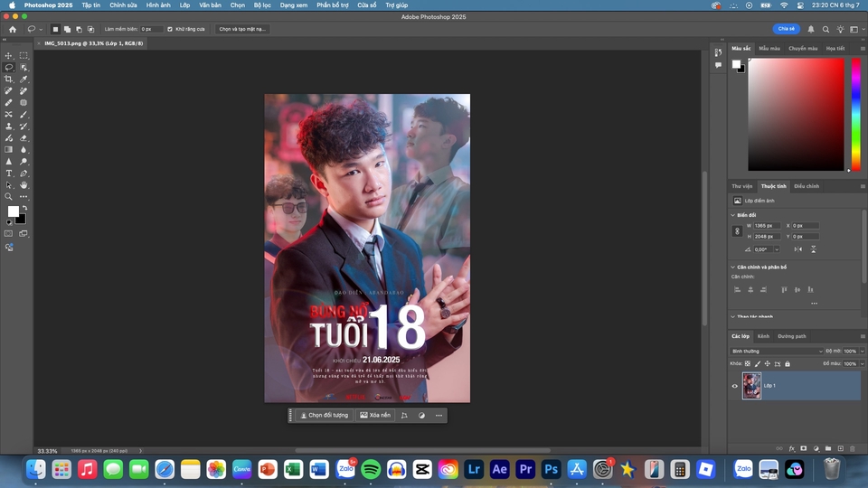Toggle lock position icon
The height and width of the screenshot is (488, 868).
click(x=768, y=364)
